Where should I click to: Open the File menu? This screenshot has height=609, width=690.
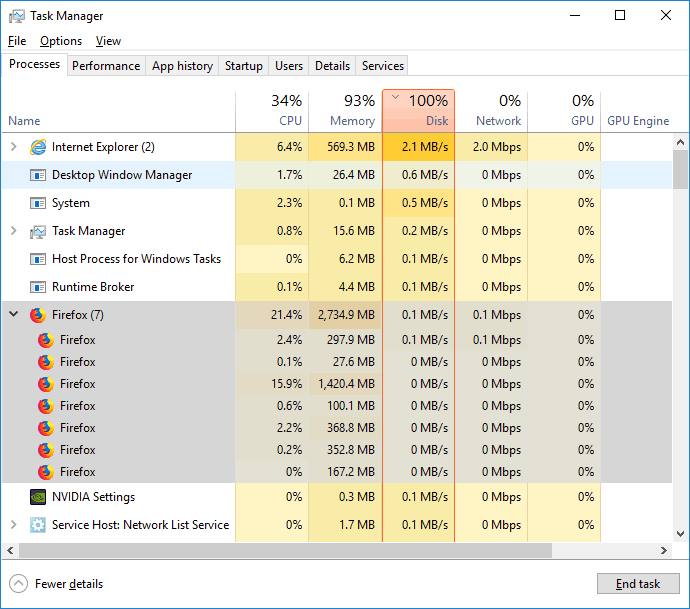tap(17, 41)
